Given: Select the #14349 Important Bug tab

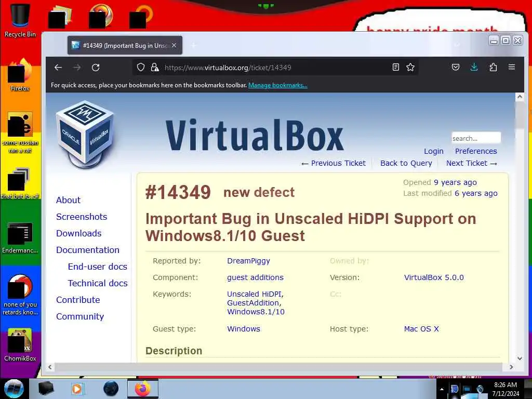Looking at the screenshot, I should [x=125, y=46].
